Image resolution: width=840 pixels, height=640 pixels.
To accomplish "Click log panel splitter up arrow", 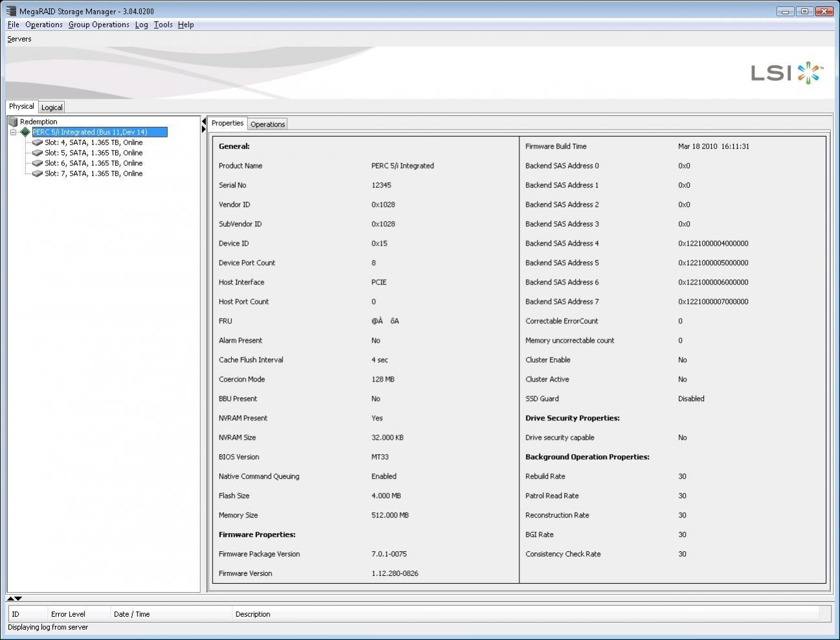I will pos(10,599).
